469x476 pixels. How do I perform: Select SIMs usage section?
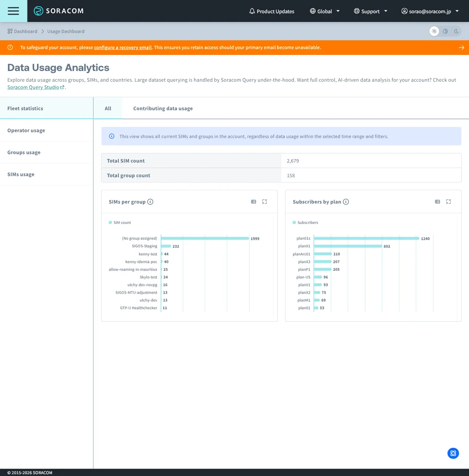click(x=47, y=174)
